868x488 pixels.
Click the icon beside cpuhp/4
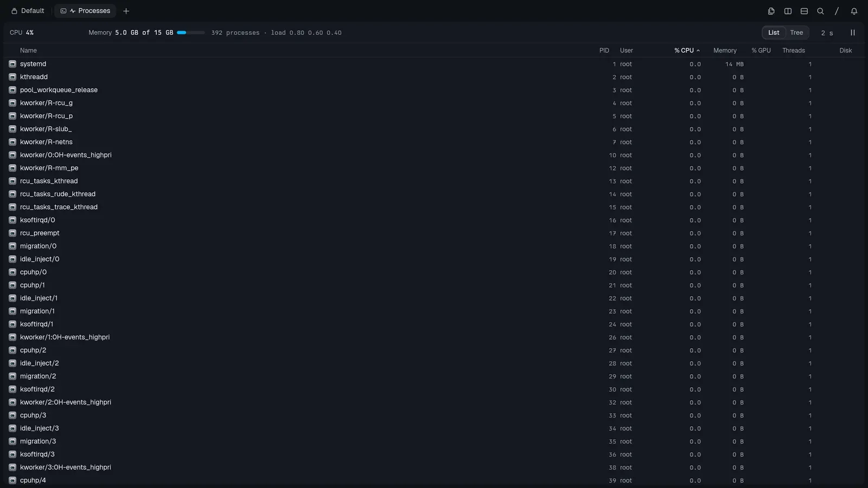(x=12, y=480)
